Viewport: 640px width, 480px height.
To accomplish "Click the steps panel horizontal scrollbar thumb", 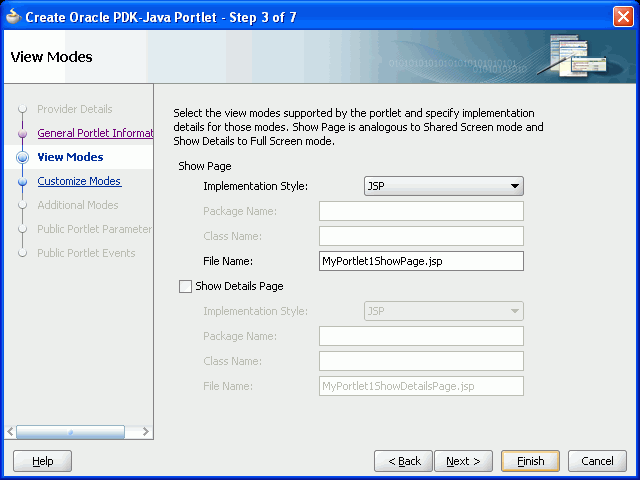I will click(70, 432).
